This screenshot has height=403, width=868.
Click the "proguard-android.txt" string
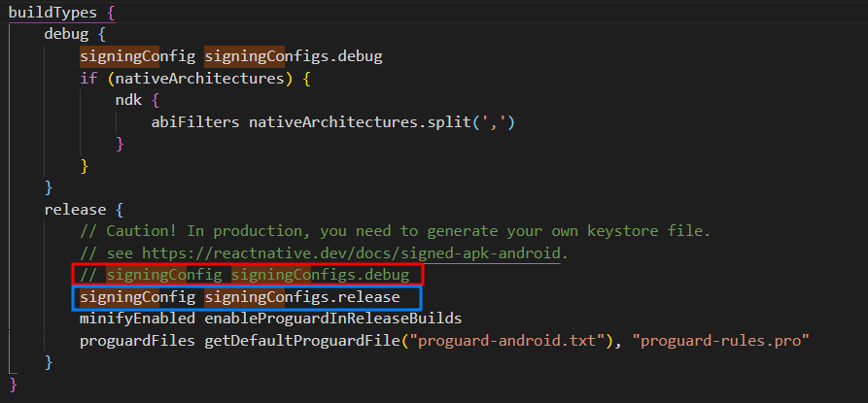point(506,341)
